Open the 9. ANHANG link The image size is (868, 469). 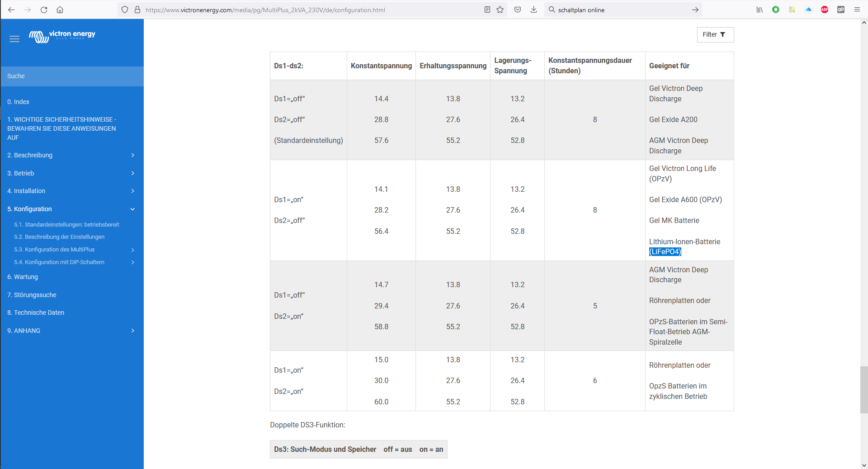click(x=24, y=331)
